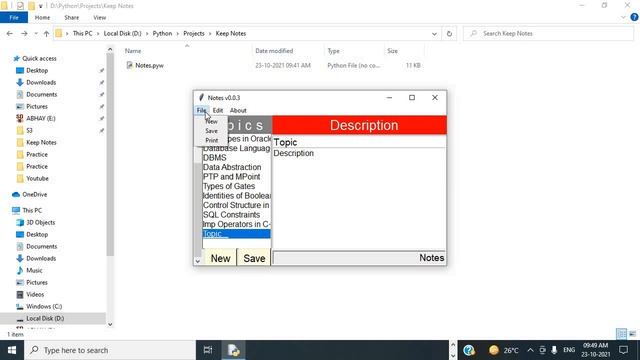Click the Notes status bar field

click(x=359, y=258)
